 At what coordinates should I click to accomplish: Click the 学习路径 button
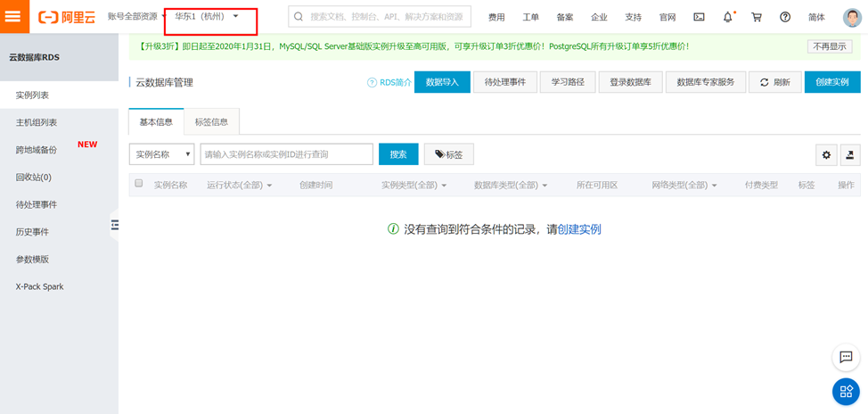(x=568, y=82)
